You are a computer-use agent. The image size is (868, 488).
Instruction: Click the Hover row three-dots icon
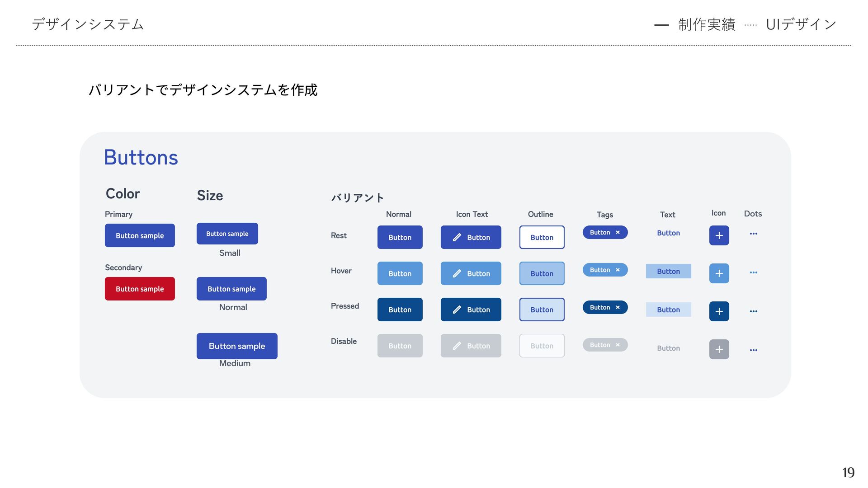point(753,272)
